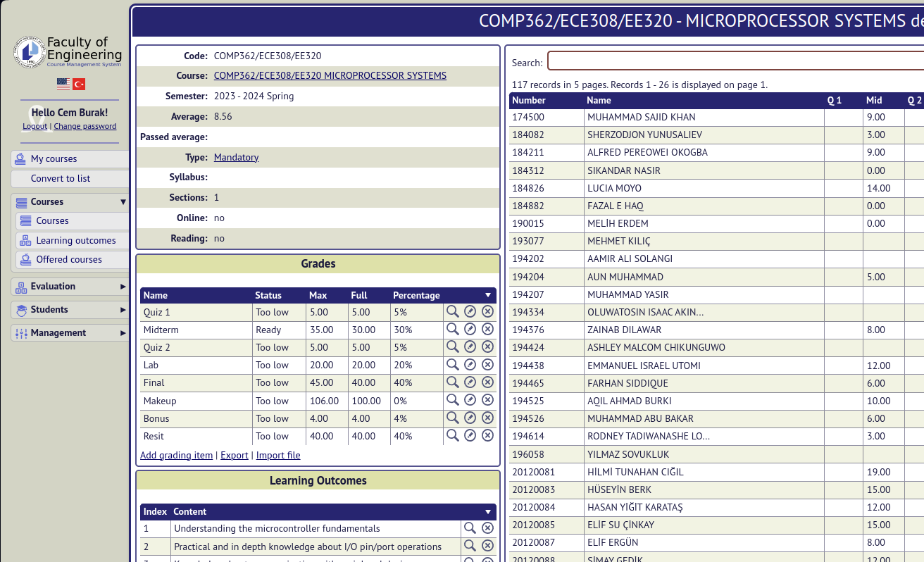Click the Import file link

click(278, 456)
